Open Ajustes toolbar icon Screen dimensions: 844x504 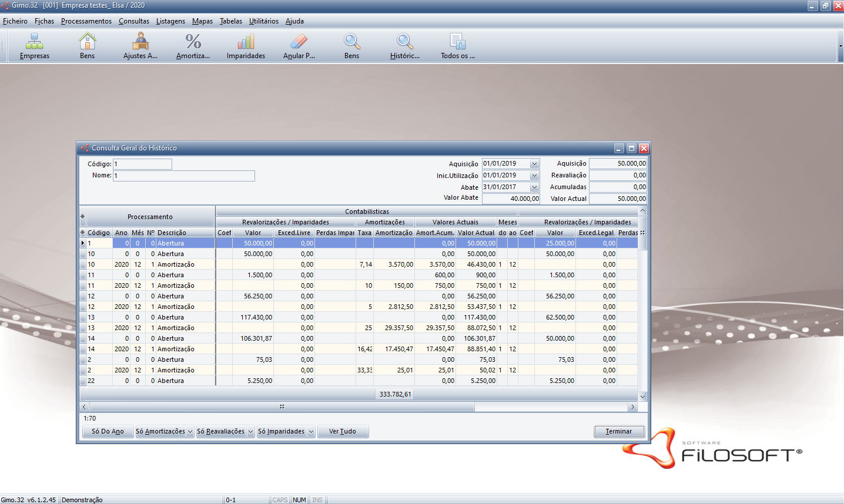tap(140, 42)
